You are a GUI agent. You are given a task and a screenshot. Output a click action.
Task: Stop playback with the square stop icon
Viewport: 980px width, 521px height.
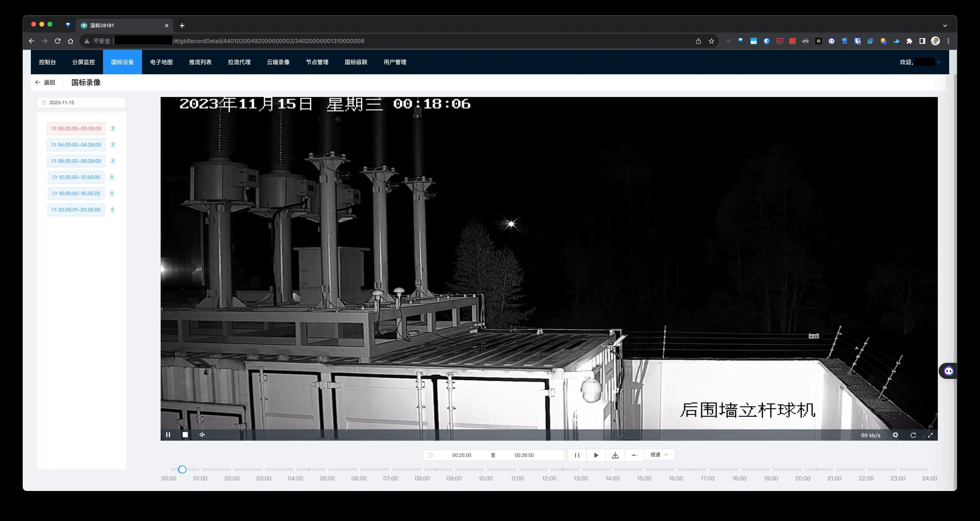[x=185, y=435]
